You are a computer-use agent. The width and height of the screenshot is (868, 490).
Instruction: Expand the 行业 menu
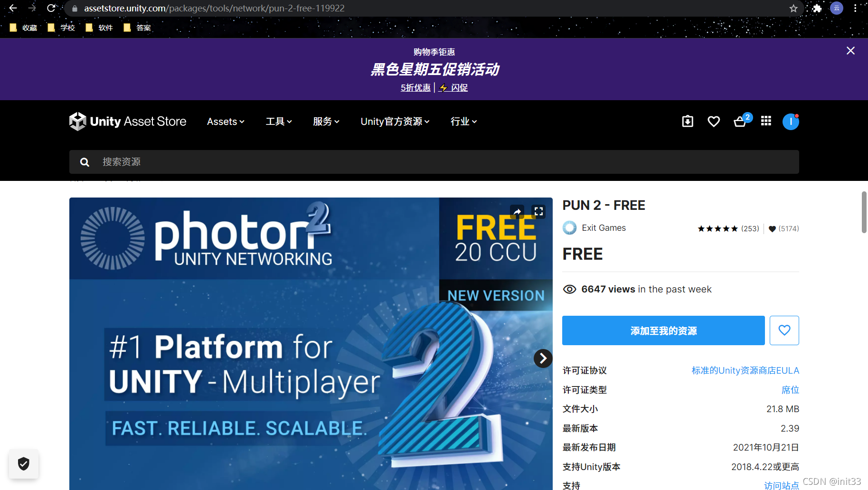[x=463, y=122]
